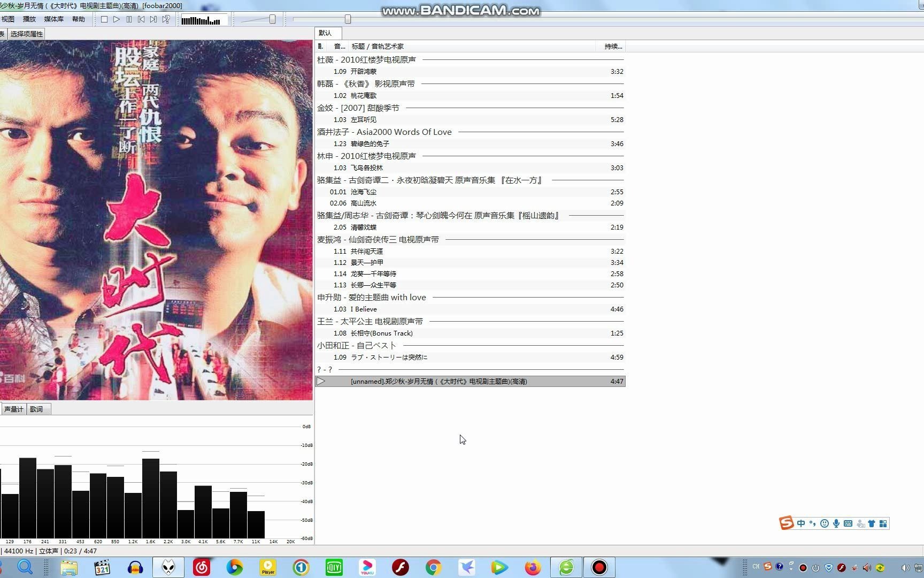Go to the previous track
924x578 pixels.
coord(141,19)
